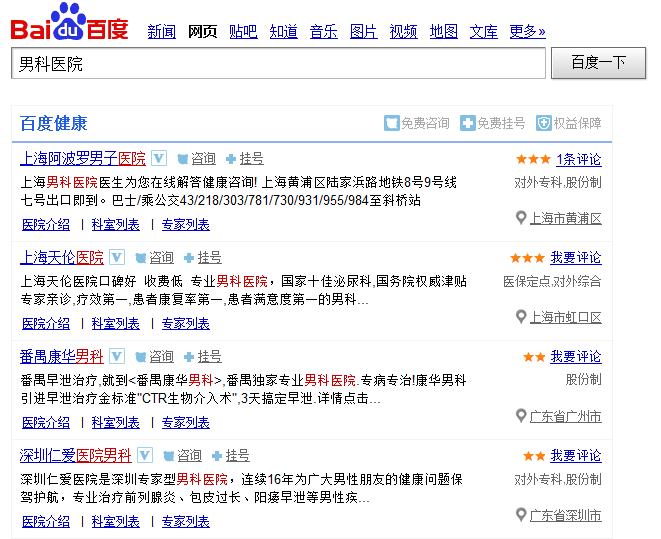Image resolution: width=661 pixels, height=539 pixels.
Task: Click 咨询 chat icon for 深圳仁爱医院男科
Action: (169, 456)
